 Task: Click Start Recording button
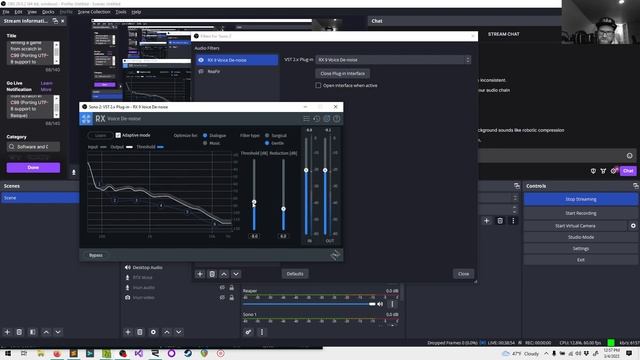pos(580,213)
